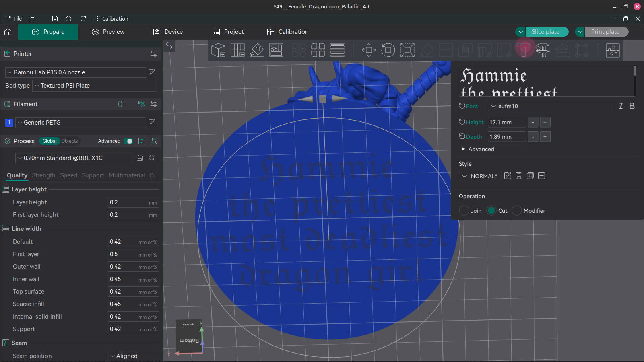Select the Rotate tool
Viewport: 644px width, 362px height.
(x=388, y=50)
